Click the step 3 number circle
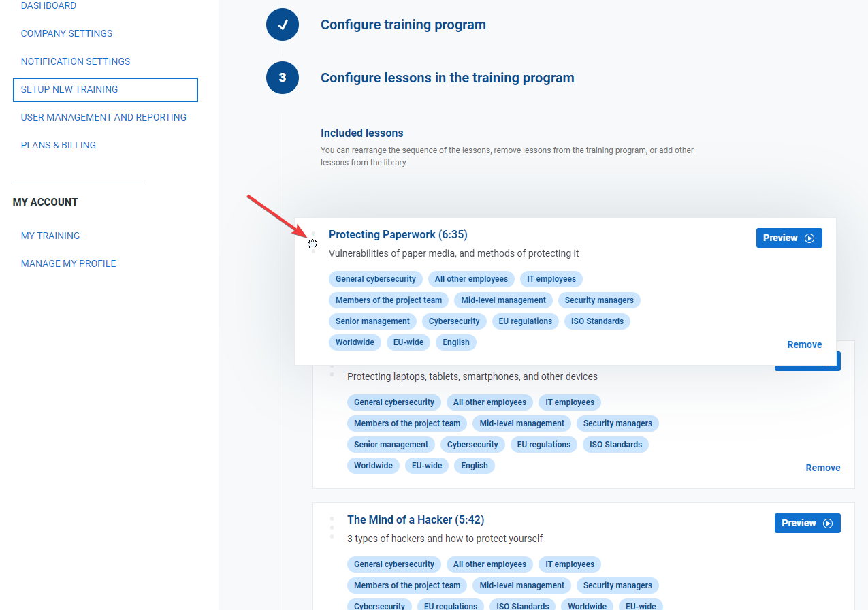Viewport: 868px width, 610px height. [x=283, y=78]
